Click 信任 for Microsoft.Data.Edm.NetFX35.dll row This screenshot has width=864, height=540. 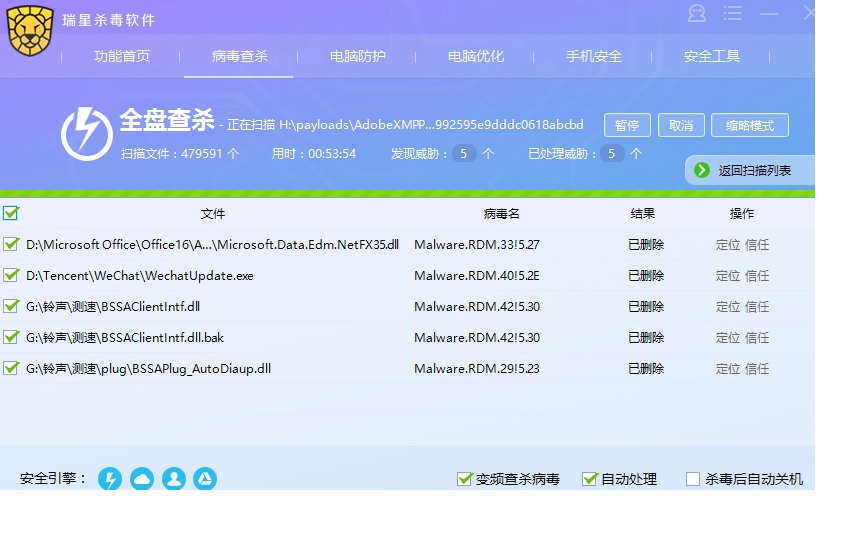[757, 245]
